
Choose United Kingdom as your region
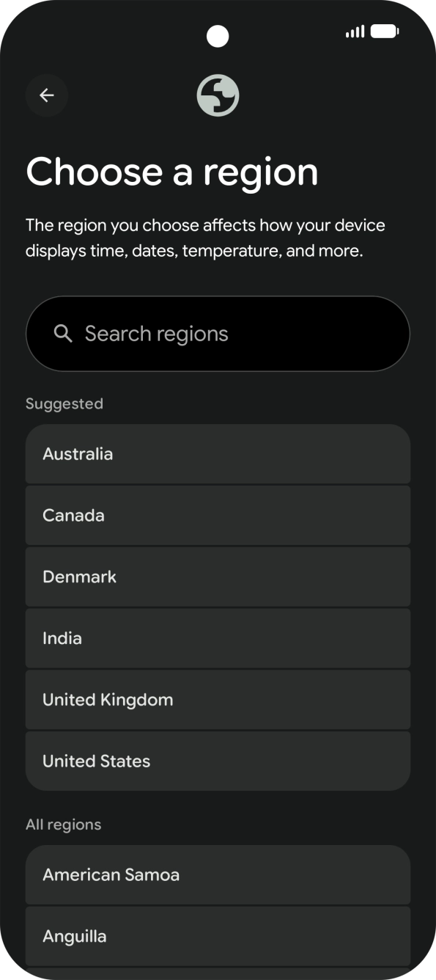(x=218, y=699)
